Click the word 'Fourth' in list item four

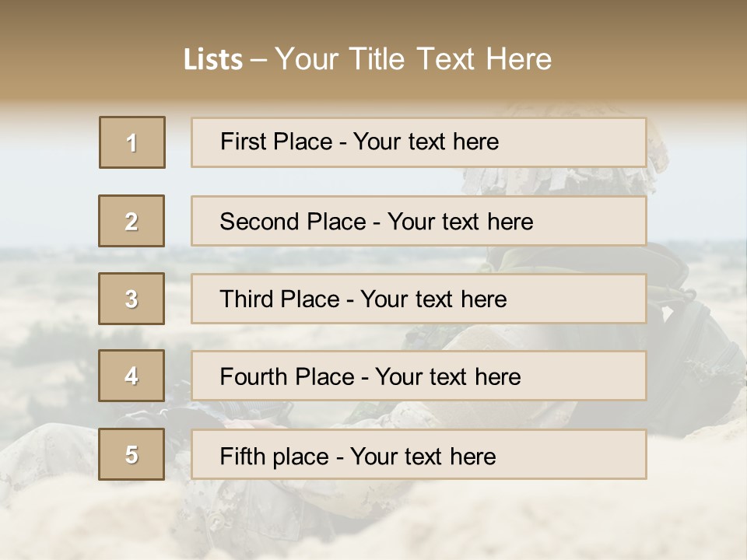253,376
